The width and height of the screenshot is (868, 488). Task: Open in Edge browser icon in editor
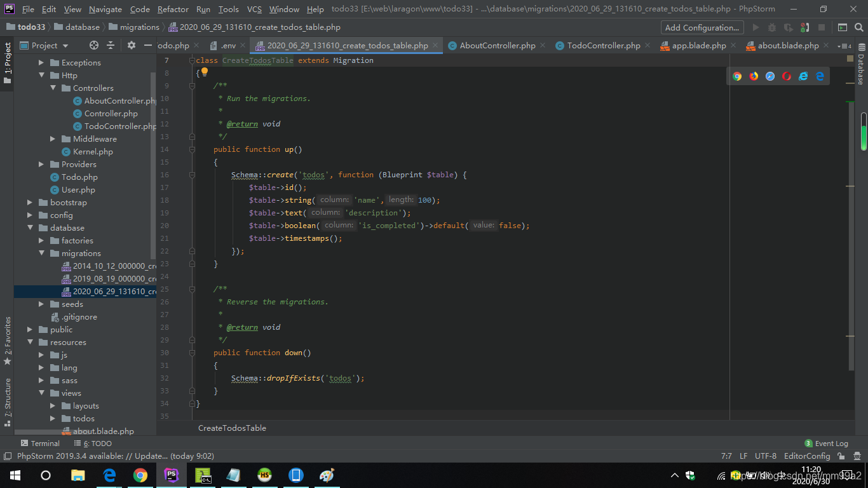(820, 76)
